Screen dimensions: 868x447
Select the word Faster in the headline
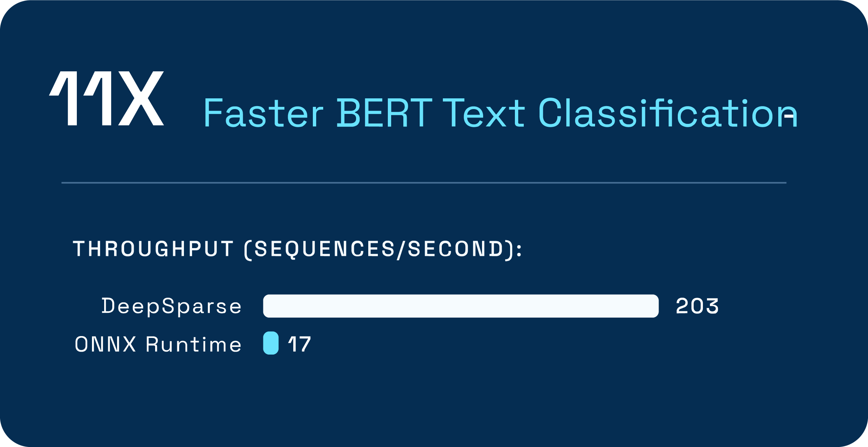264,113
